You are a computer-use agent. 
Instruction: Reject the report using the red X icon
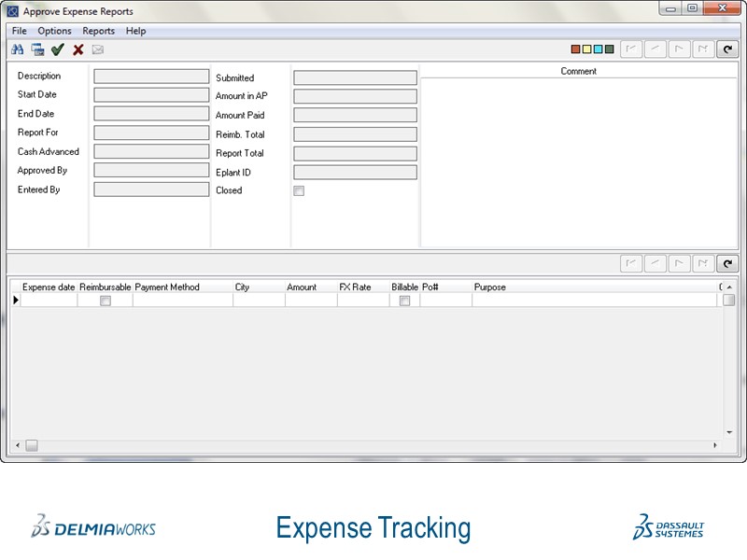click(x=78, y=49)
